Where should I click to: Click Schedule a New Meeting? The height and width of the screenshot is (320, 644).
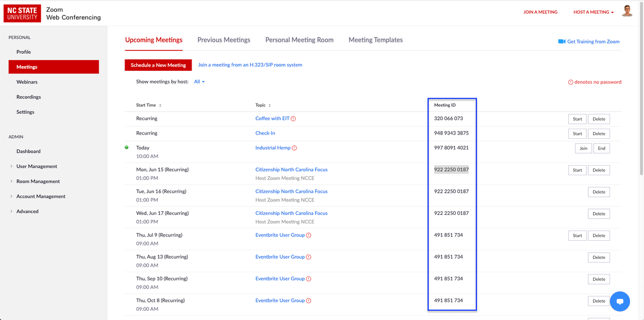coord(158,65)
